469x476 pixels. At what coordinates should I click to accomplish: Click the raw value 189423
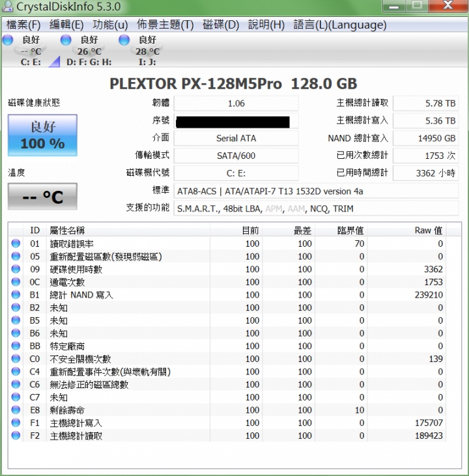click(x=429, y=436)
